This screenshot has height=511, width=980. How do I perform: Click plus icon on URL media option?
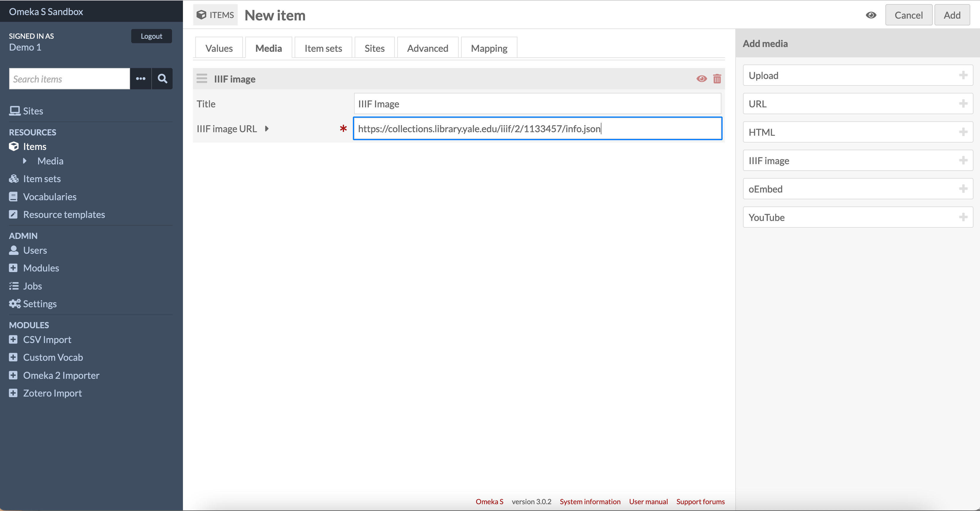(963, 104)
